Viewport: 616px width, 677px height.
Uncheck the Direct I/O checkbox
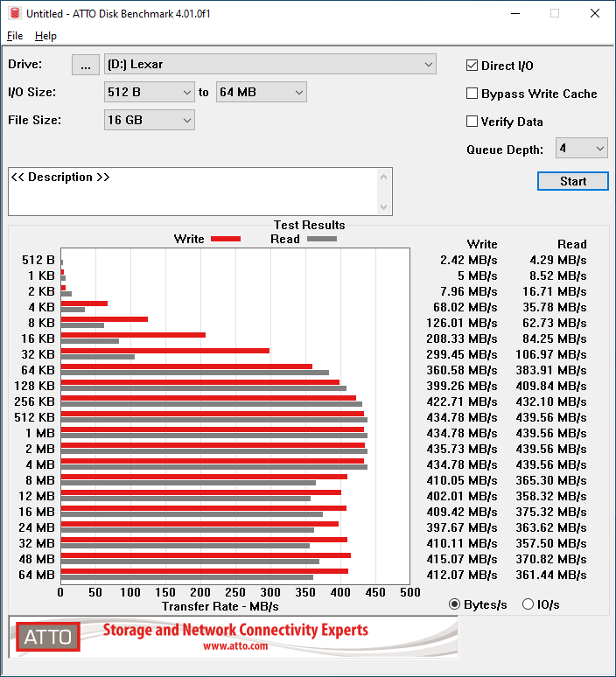click(x=472, y=66)
